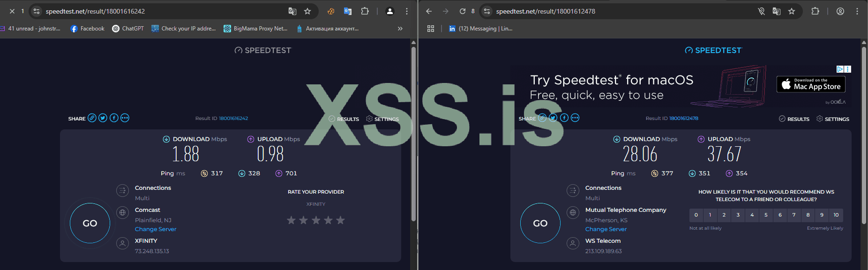Open site info in left browser address bar
Image resolution: width=868 pixels, height=270 pixels.
37,11
